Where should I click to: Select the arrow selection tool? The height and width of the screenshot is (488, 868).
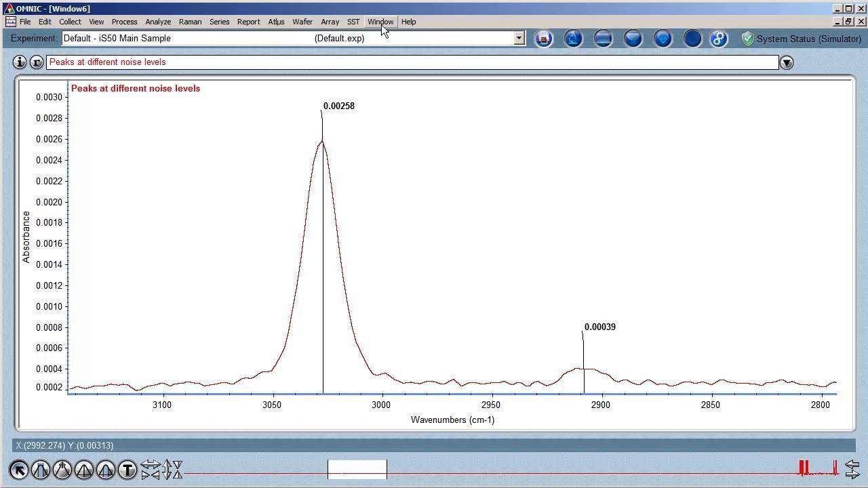click(x=19, y=469)
